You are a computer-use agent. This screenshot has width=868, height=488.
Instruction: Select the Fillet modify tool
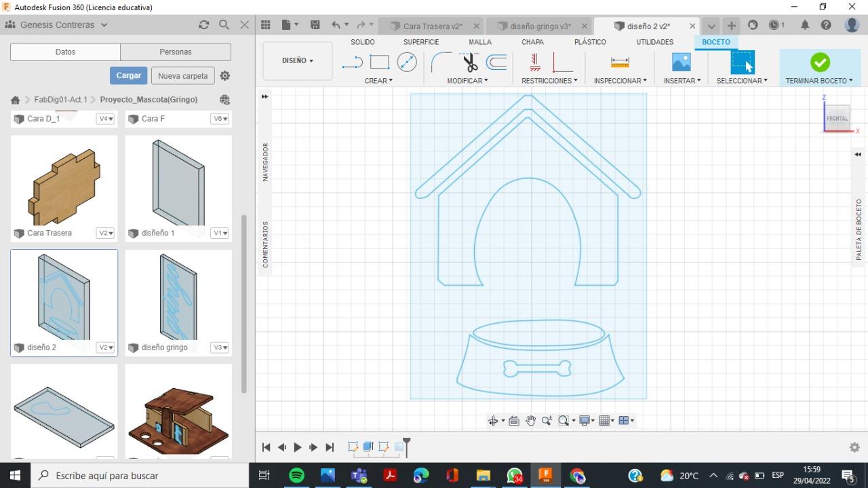point(441,62)
